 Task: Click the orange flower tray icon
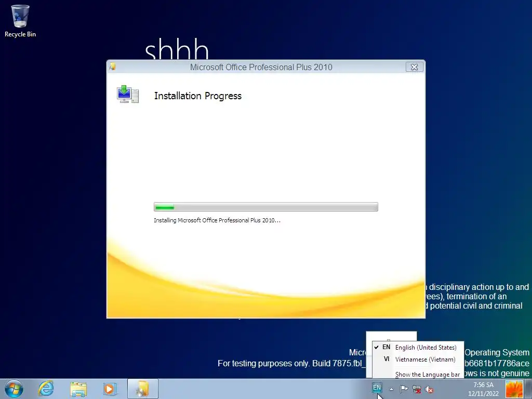coord(514,389)
